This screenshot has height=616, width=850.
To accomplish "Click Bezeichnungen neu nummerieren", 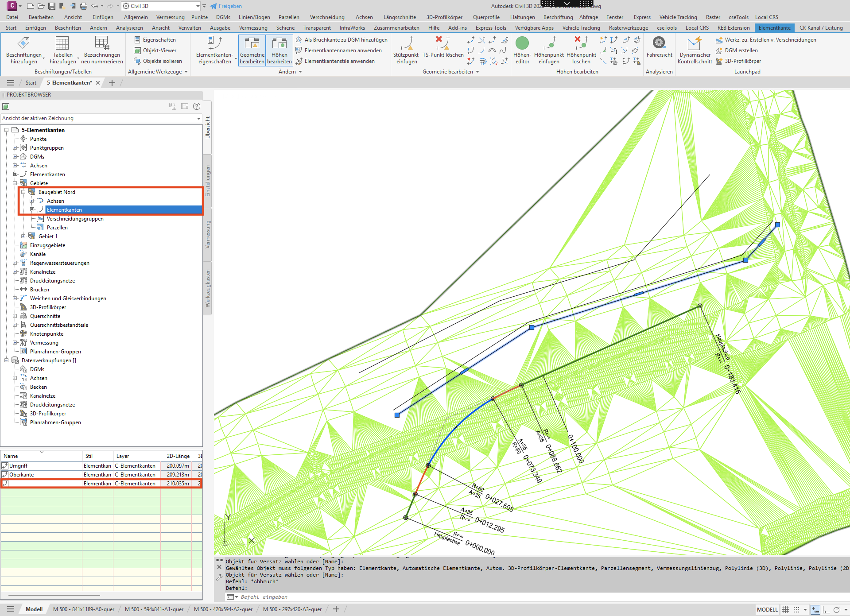I will point(102,50).
